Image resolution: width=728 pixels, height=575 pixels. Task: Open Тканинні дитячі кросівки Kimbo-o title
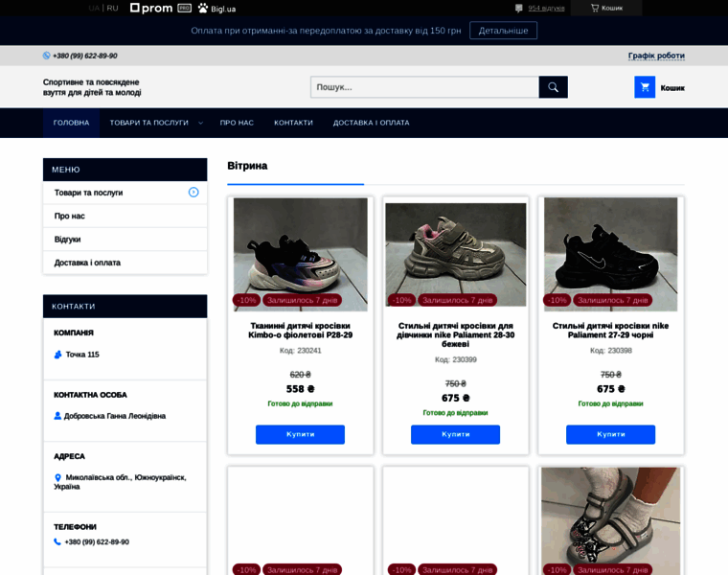pos(301,331)
